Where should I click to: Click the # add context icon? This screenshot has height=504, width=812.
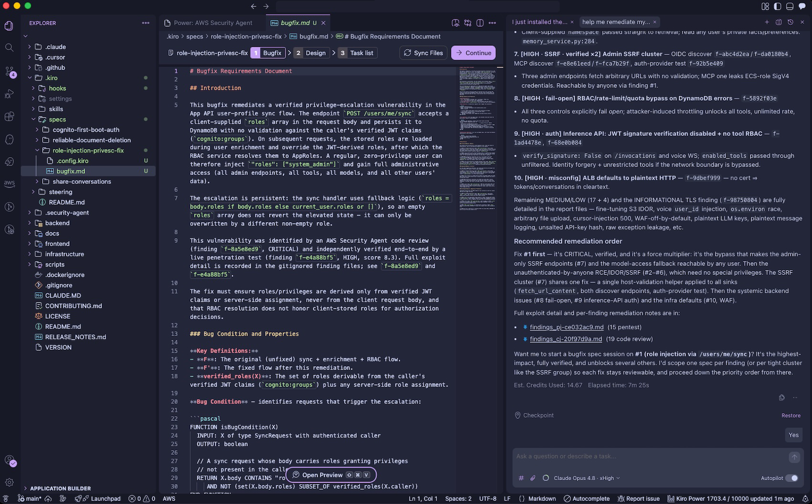[521, 478]
